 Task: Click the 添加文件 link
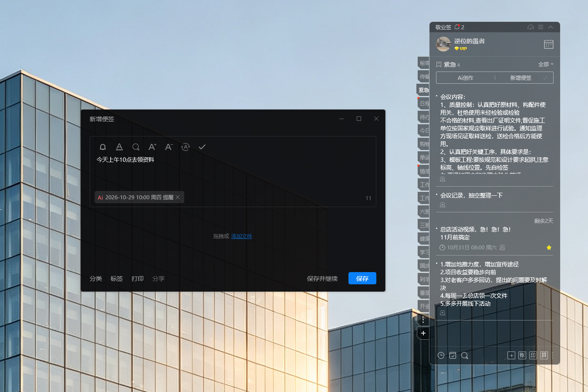(242, 236)
